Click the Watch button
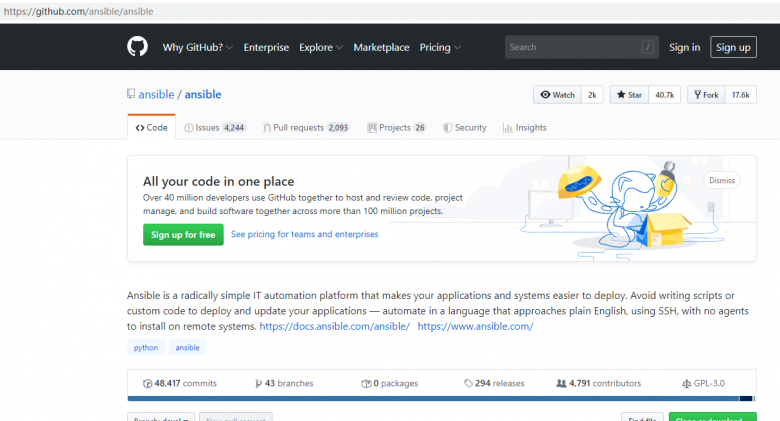 (557, 95)
